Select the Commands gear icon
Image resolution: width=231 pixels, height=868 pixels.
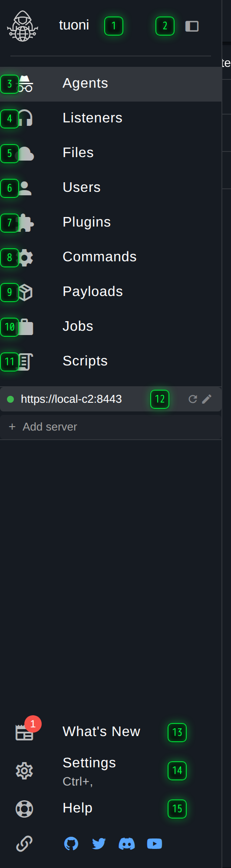coord(25,257)
